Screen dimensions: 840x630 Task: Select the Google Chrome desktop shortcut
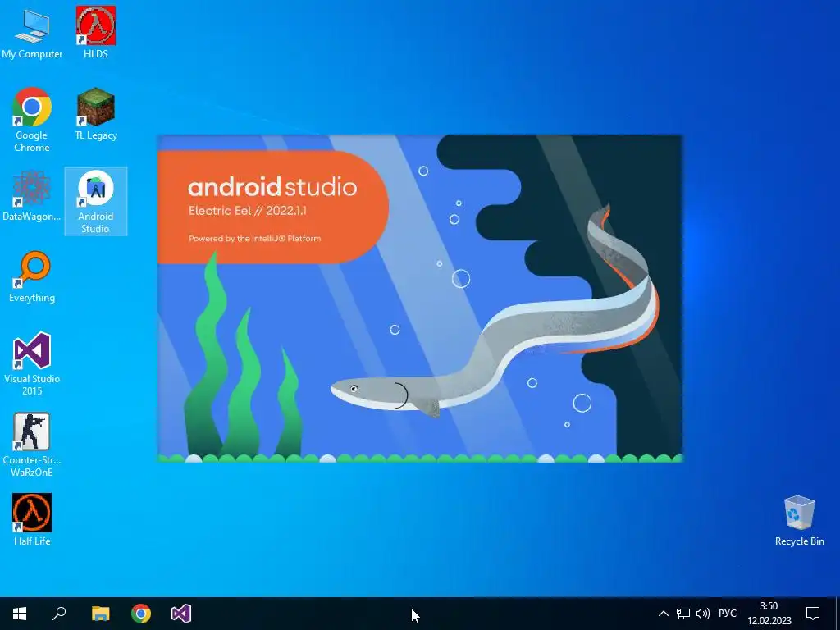pos(32,120)
